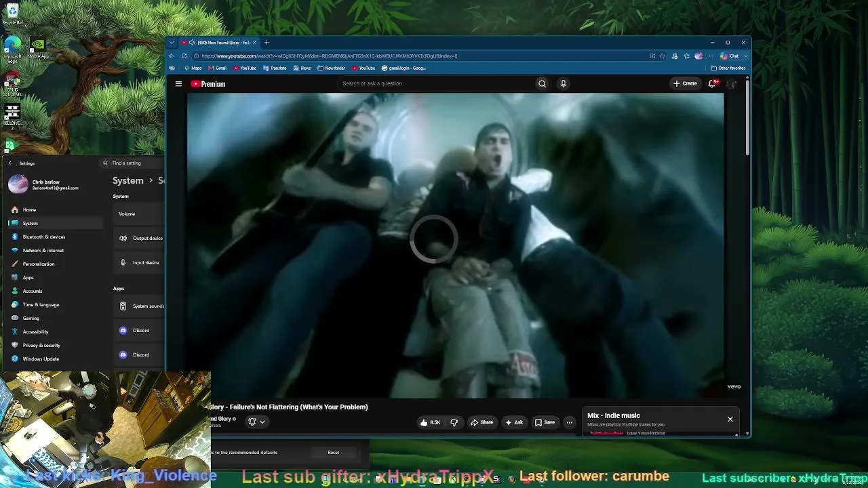
Task: Open the Helldivers 2 desktop shortcut
Action: tap(12, 116)
